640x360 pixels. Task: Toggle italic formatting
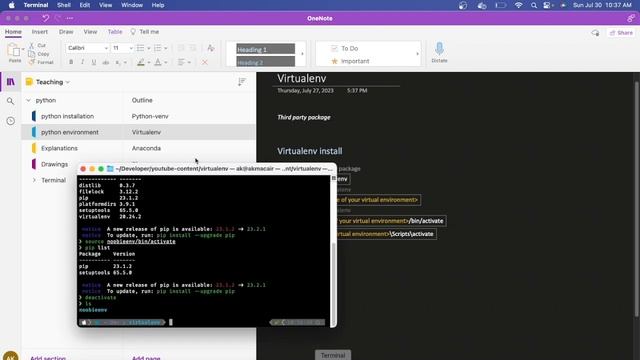(82, 62)
